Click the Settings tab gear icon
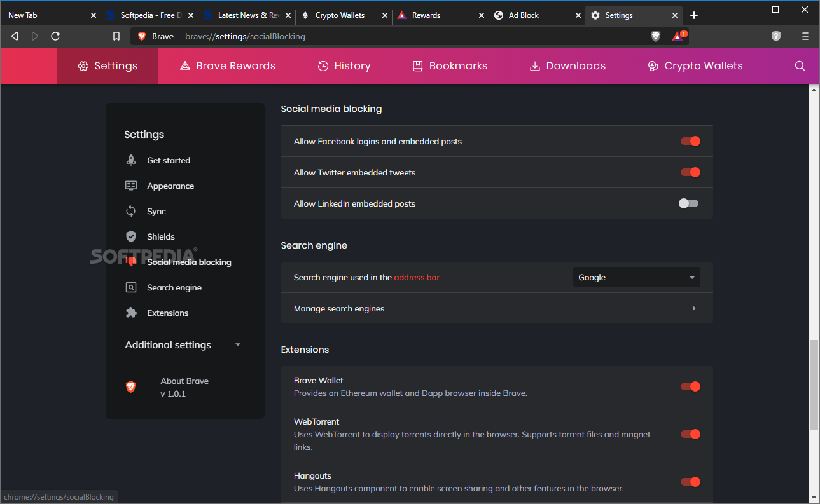The width and height of the screenshot is (820, 504). pyautogui.click(x=595, y=15)
